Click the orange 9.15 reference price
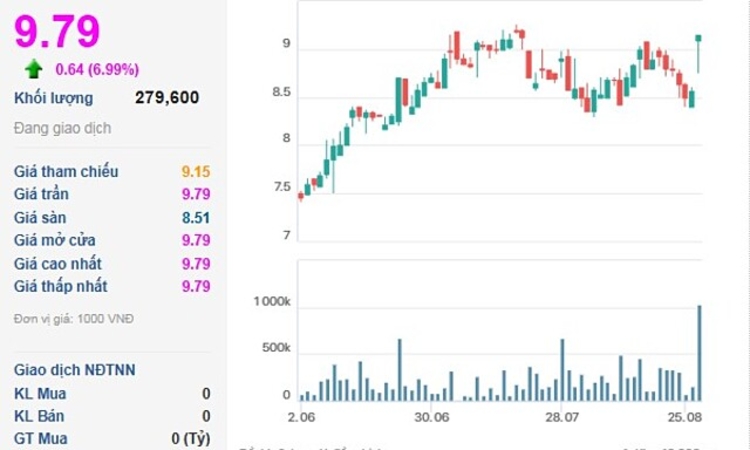Image resolution: width=750 pixels, height=450 pixels. (196, 172)
